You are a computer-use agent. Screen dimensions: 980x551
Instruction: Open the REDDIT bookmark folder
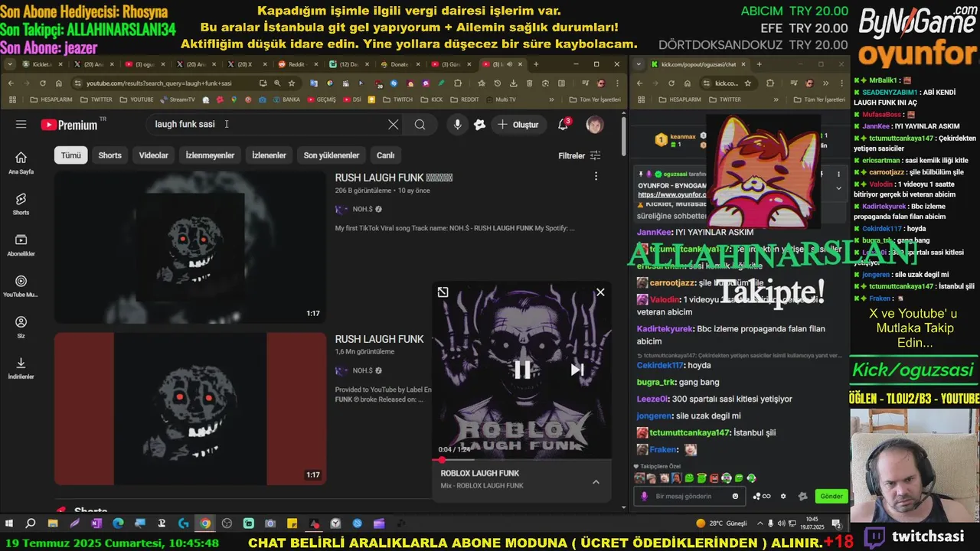[464, 99]
